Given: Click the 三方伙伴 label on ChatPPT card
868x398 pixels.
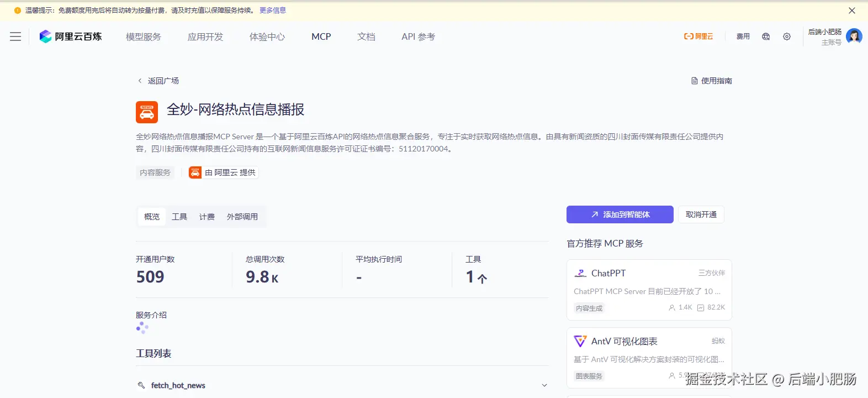Looking at the screenshot, I should 712,273.
